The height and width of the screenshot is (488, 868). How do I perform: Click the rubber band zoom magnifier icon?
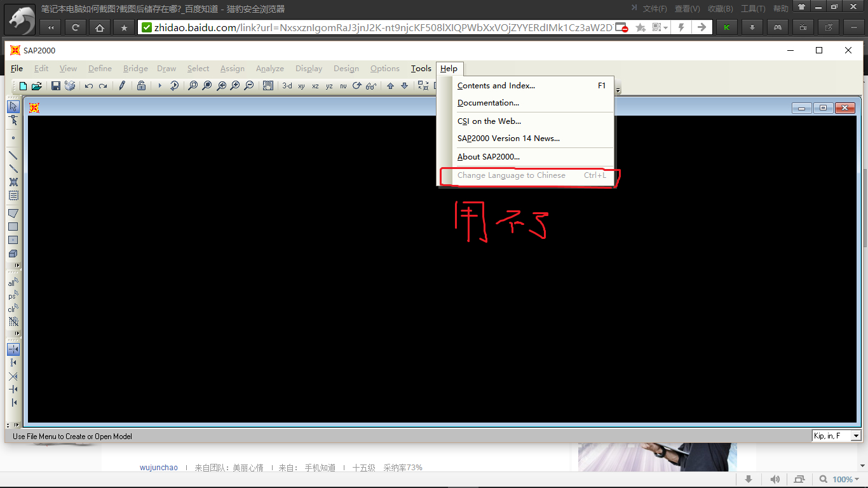point(193,86)
